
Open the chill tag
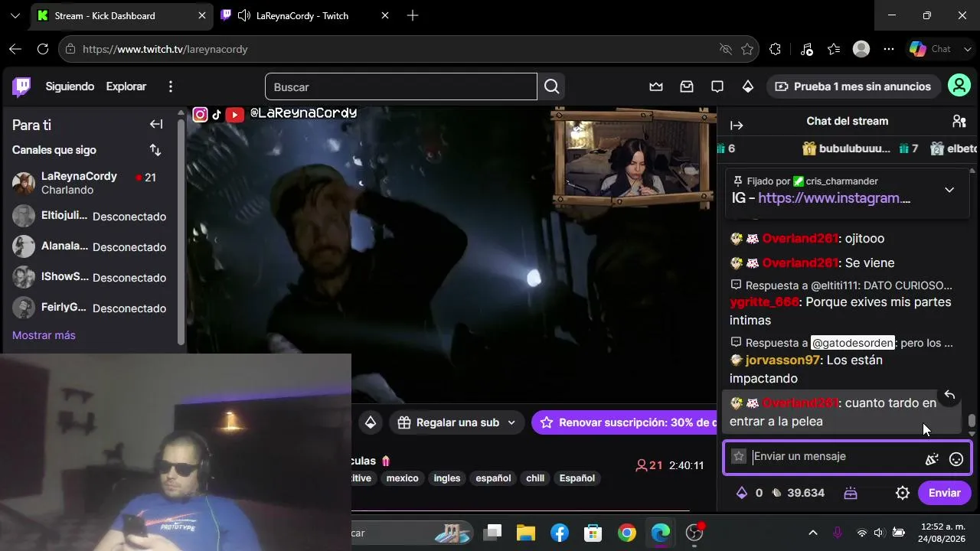pos(535,478)
